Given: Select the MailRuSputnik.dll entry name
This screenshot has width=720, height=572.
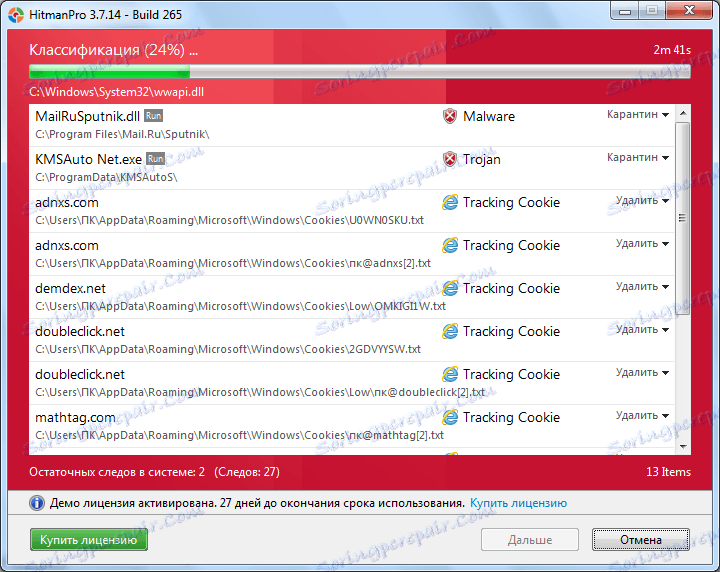Looking at the screenshot, I should tap(87, 117).
